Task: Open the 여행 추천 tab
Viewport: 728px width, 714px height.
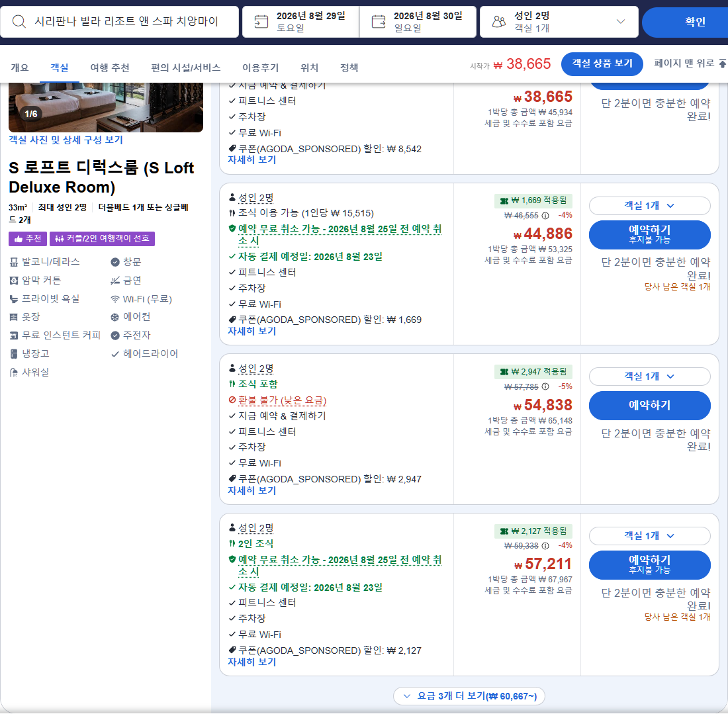Action: coord(110,67)
